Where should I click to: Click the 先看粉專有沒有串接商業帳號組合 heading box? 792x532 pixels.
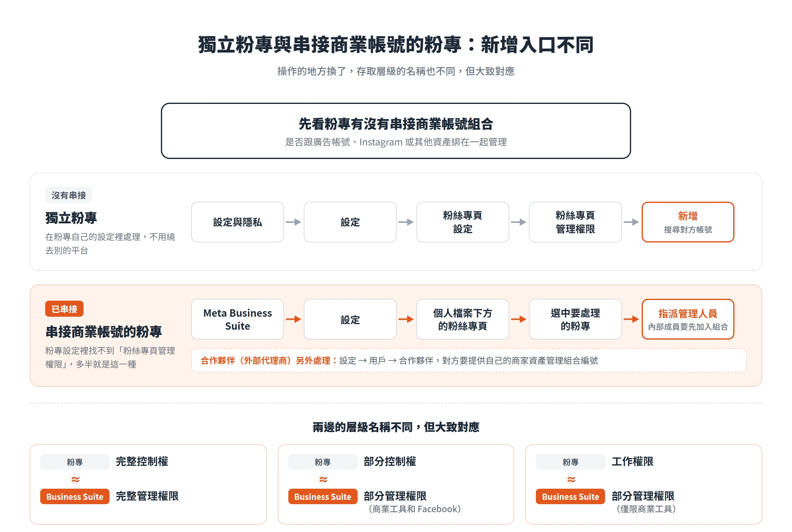(x=396, y=131)
